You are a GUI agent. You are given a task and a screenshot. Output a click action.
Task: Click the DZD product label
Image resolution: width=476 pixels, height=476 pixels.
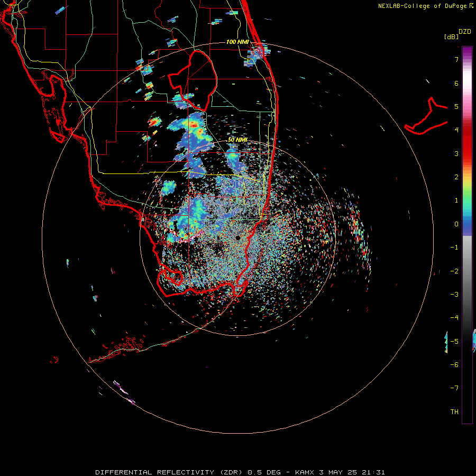465,32
